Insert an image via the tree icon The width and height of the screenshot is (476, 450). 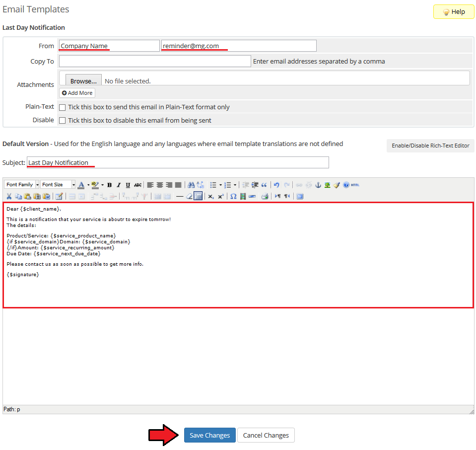click(x=327, y=185)
